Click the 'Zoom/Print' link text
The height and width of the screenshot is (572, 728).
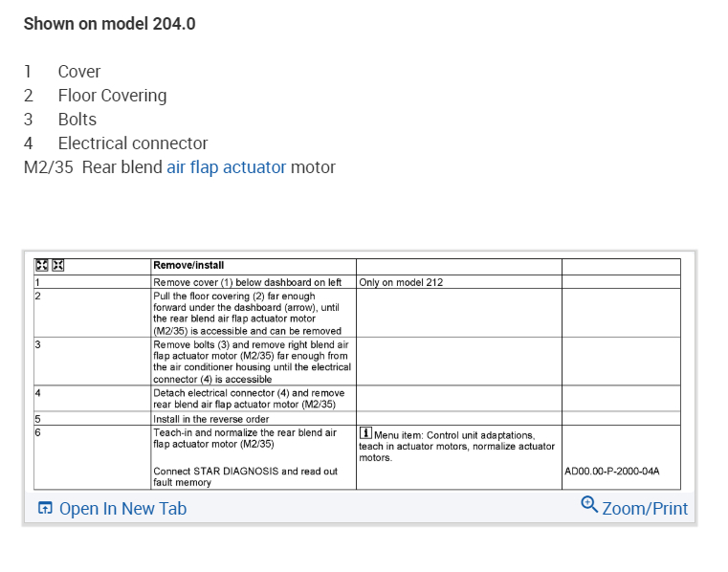click(x=645, y=509)
